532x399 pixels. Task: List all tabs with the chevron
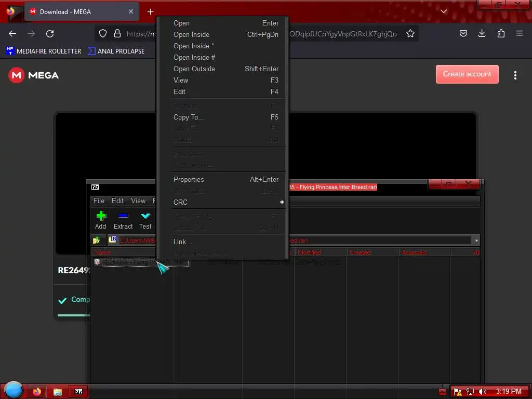point(444,11)
